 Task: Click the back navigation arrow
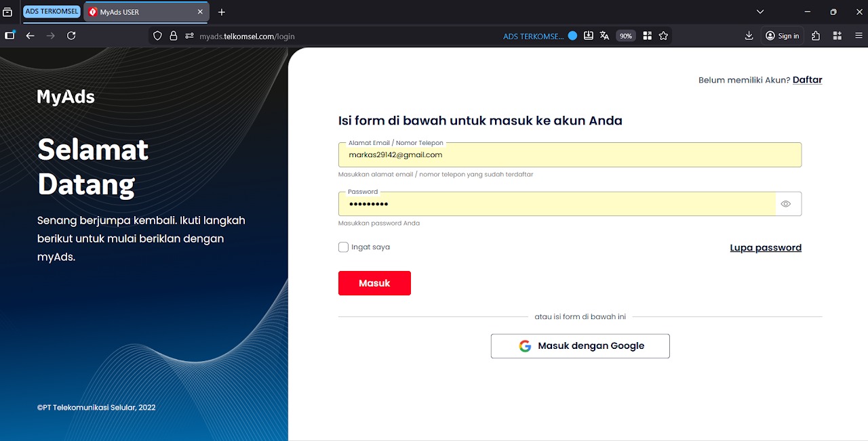(30, 35)
